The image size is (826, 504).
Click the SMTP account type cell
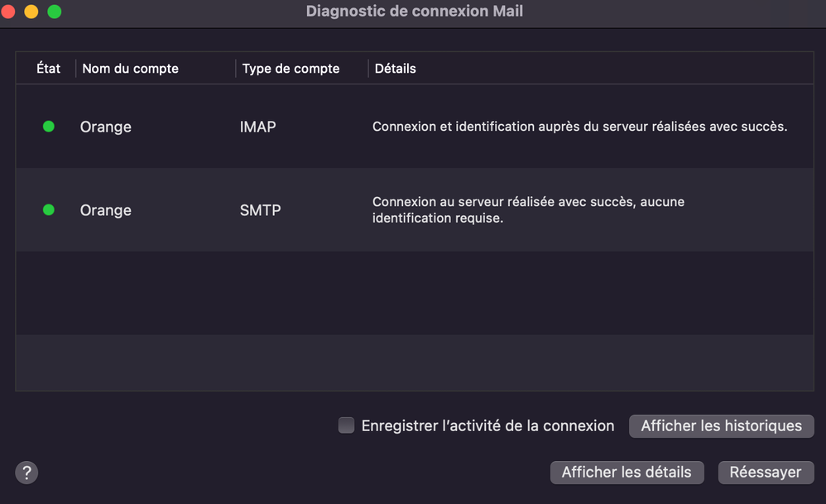coord(260,210)
